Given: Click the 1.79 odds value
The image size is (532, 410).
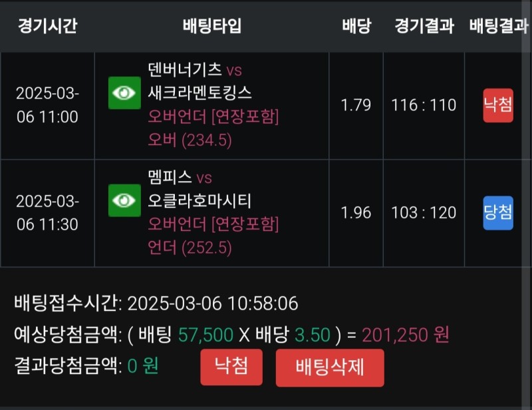Looking at the screenshot, I should click(x=356, y=105).
